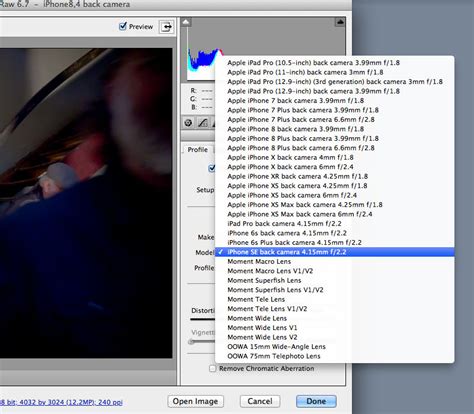Choose Moment Macro Lens profile
474x414 pixels.
tap(335, 261)
